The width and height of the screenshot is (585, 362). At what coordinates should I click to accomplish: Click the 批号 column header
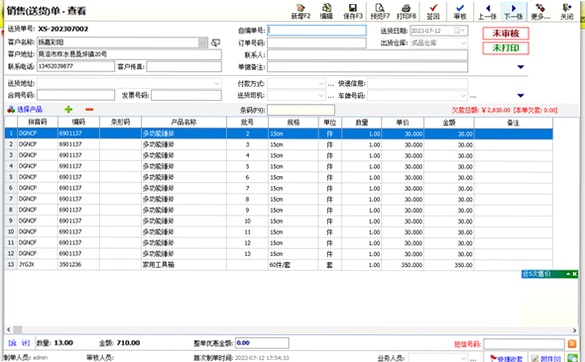[247, 122]
